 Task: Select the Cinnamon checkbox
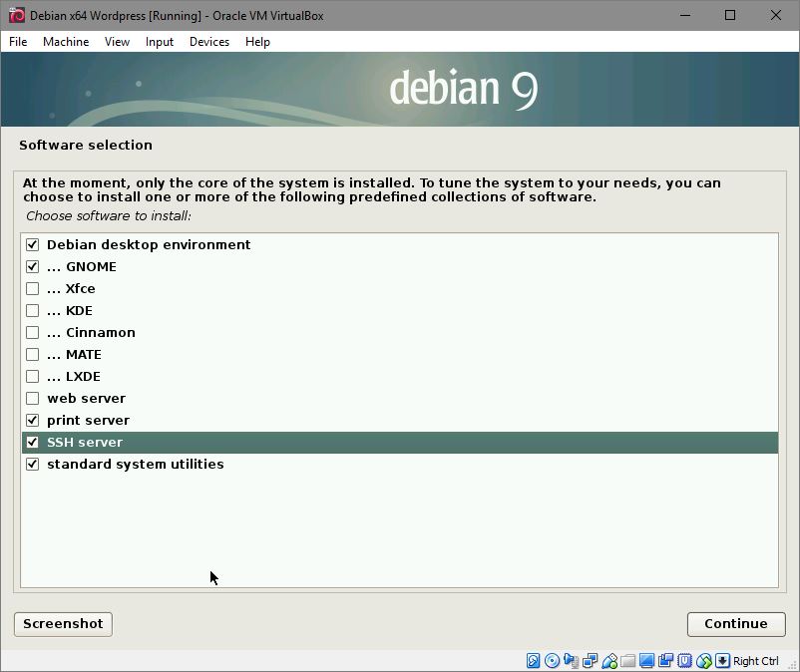32,332
